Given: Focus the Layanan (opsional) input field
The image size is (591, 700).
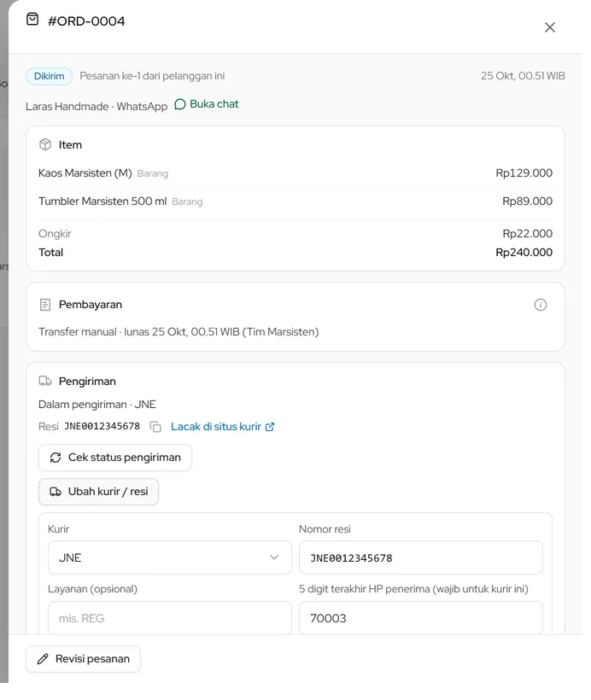Looking at the screenshot, I should click(170, 618).
